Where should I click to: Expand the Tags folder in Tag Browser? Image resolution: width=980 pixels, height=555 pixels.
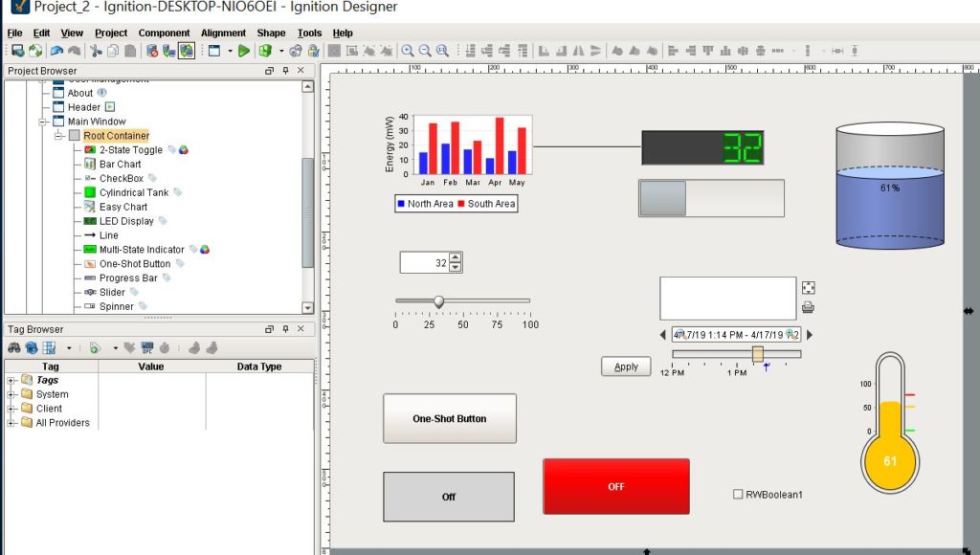[9, 380]
